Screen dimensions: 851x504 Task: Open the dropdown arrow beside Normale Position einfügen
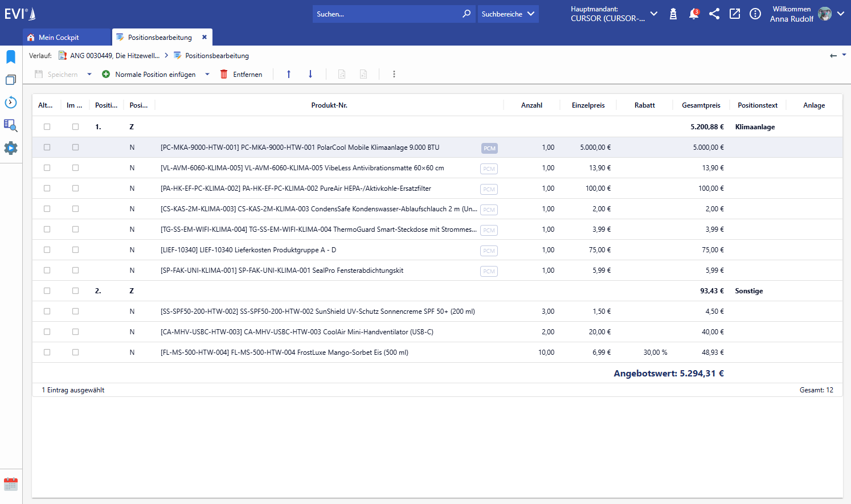point(207,74)
